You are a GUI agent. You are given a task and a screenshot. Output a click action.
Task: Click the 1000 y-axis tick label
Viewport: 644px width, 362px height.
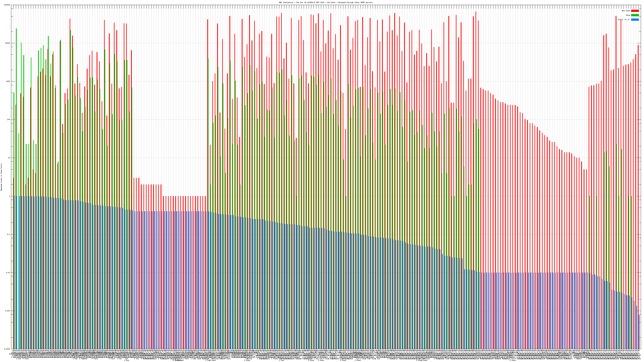8,81
